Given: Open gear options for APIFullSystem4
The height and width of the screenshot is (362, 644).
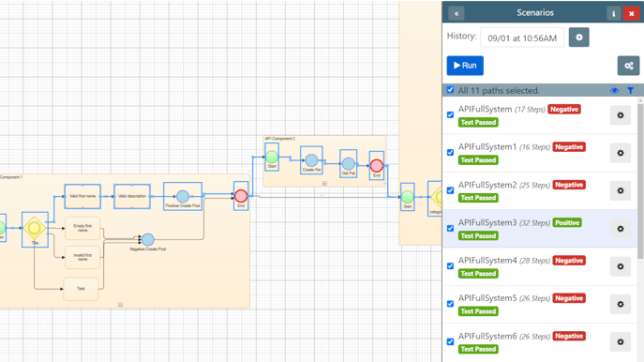Looking at the screenshot, I should click(621, 266).
